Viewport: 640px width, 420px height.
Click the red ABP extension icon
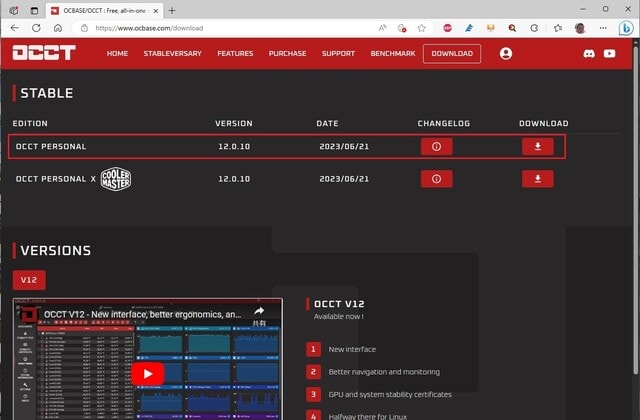447,28
